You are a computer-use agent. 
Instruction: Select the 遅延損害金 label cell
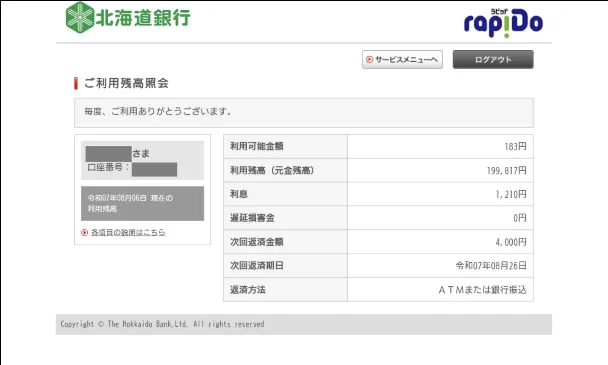coord(285,218)
